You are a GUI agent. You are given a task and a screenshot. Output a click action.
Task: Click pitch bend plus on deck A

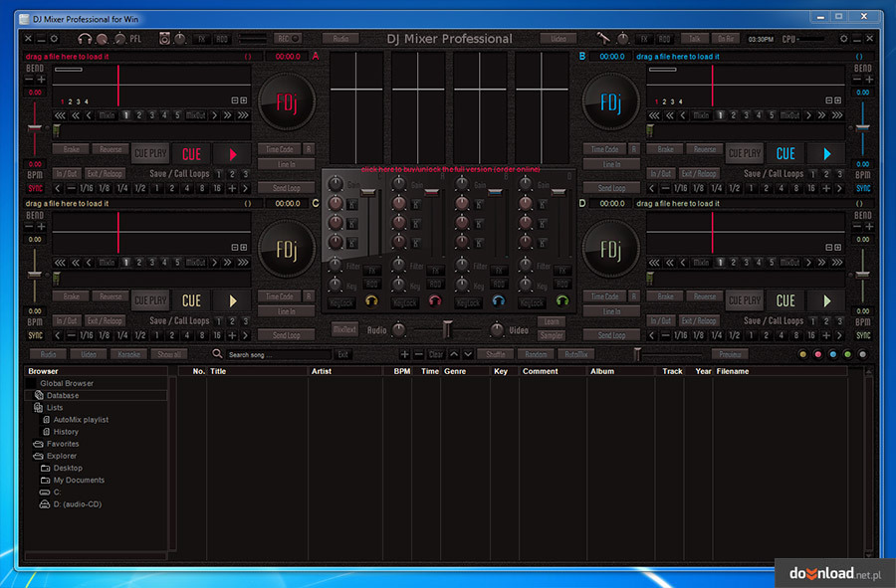coord(41,80)
